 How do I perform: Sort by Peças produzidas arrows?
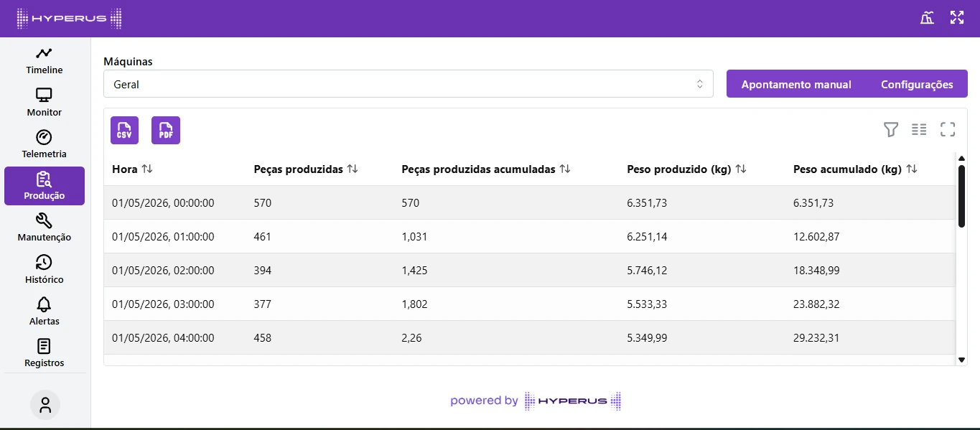[x=353, y=169]
